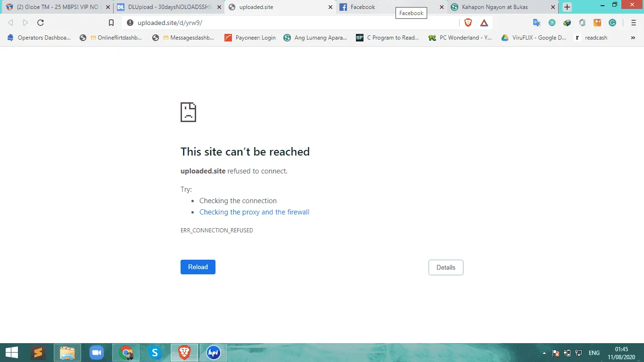Click Checking the proxy and the firewall link

tap(255, 212)
